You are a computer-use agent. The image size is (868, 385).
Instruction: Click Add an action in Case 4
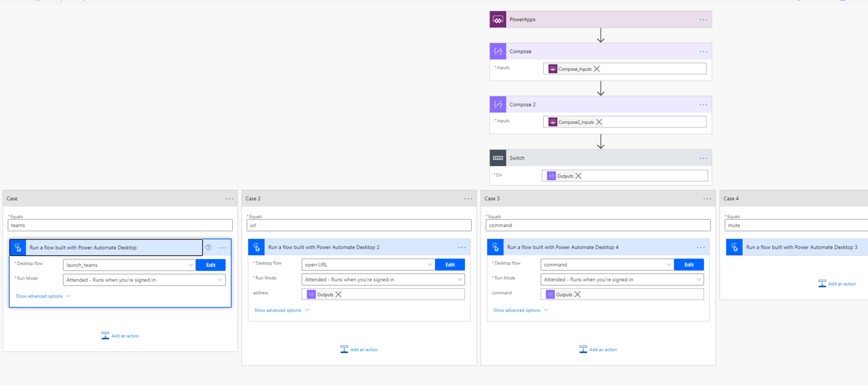pyautogui.click(x=837, y=283)
